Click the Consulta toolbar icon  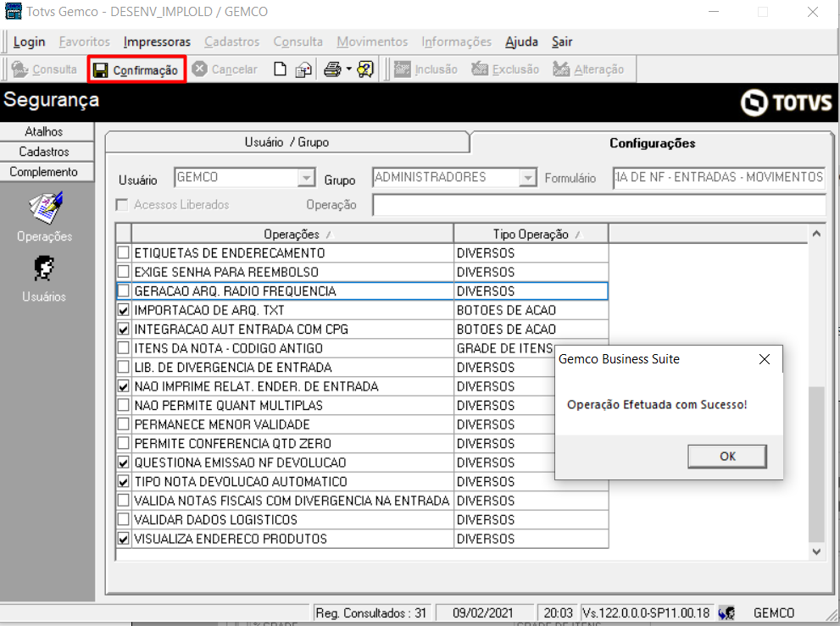(x=19, y=69)
